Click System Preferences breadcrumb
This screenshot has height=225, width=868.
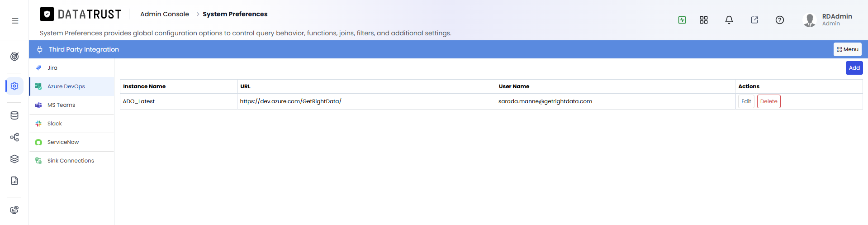[x=235, y=14]
